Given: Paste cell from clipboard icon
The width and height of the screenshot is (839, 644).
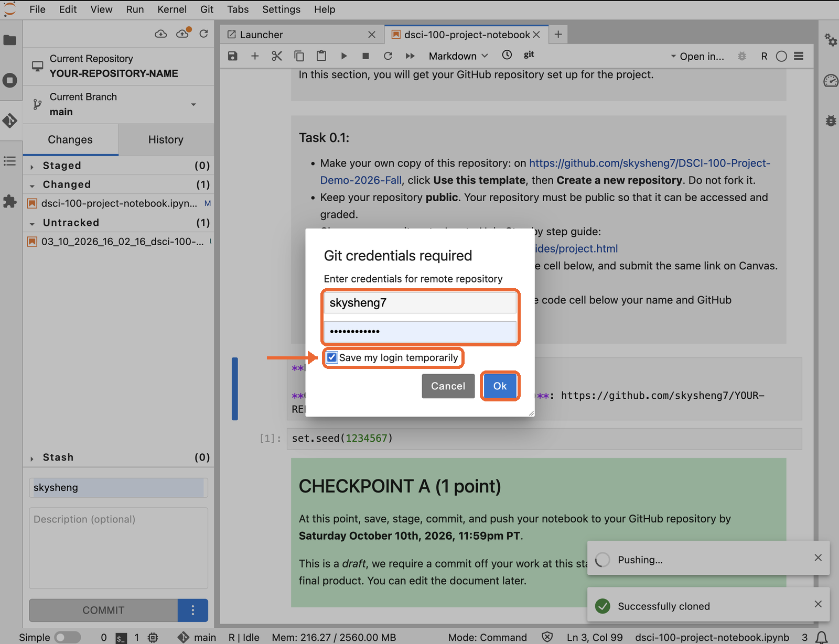Looking at the screenshot, I should [x=321, y=56].
